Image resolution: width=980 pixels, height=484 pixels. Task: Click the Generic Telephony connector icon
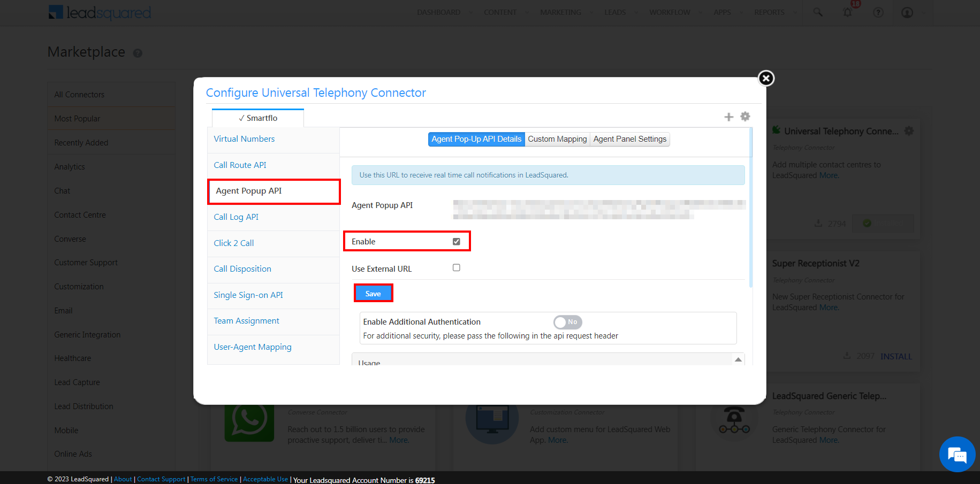[734, 421]
